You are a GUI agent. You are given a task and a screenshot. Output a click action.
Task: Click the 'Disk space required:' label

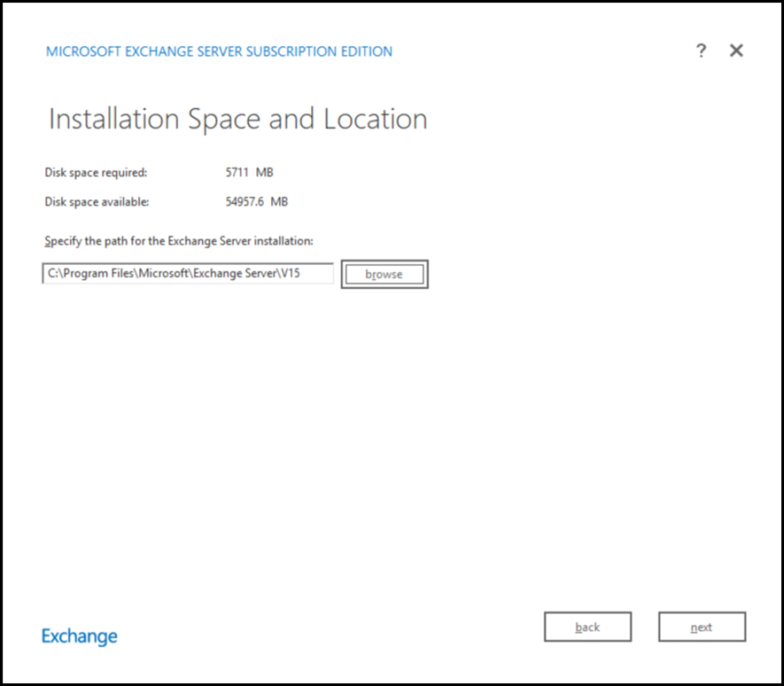[x=96, y=173]
